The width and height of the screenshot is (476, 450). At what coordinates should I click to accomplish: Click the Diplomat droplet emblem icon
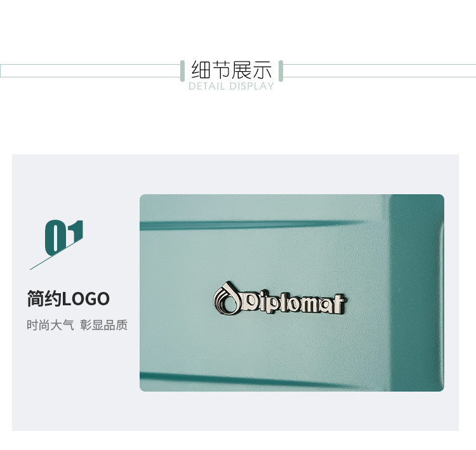click(x=227, y=298)
